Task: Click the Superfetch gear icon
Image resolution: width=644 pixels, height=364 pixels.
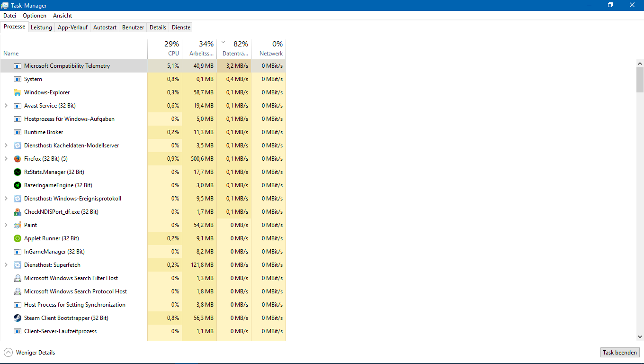Action: coord(18,265)
